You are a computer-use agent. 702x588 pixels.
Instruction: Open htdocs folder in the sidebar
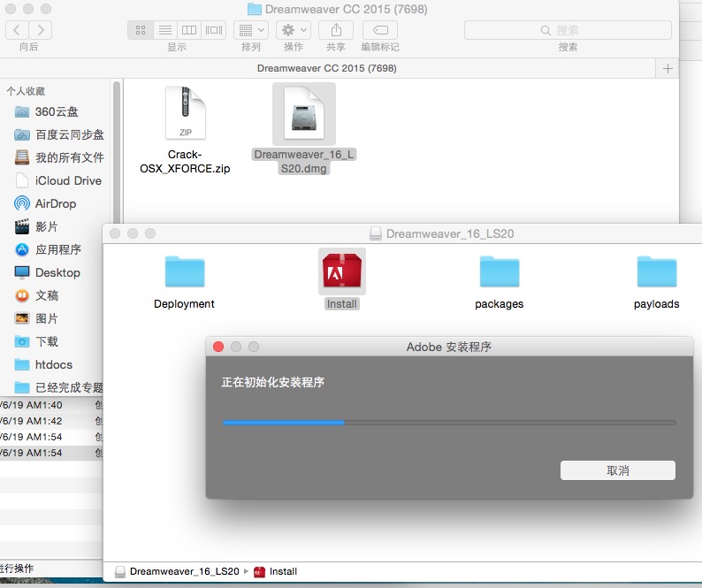(43, 364)
